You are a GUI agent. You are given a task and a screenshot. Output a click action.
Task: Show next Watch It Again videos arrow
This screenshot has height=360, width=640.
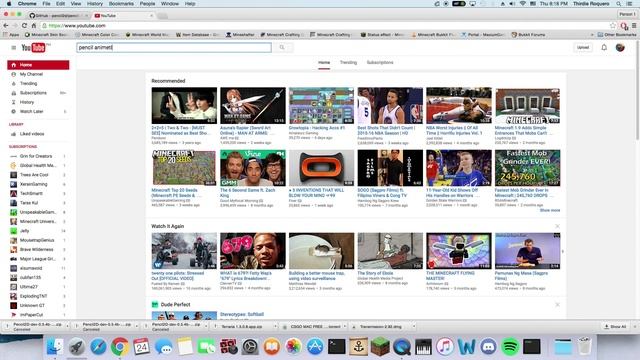click(x=563, y=251)
